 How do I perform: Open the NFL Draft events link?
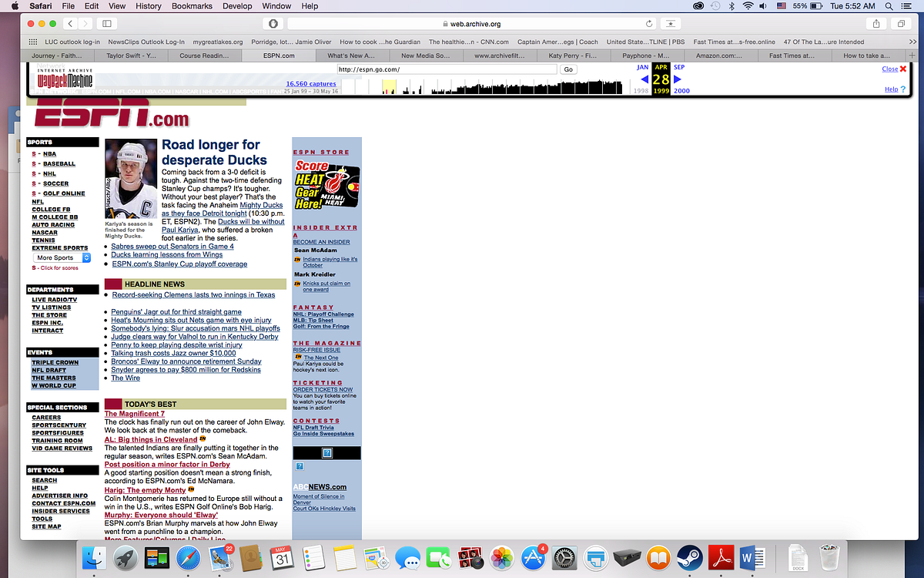(49, 370)
